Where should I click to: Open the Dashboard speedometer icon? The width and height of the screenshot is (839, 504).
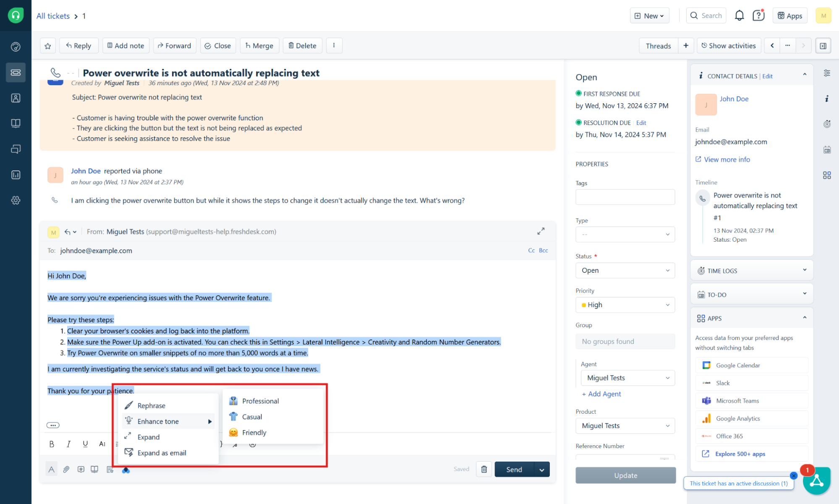(x=16, y=46)
